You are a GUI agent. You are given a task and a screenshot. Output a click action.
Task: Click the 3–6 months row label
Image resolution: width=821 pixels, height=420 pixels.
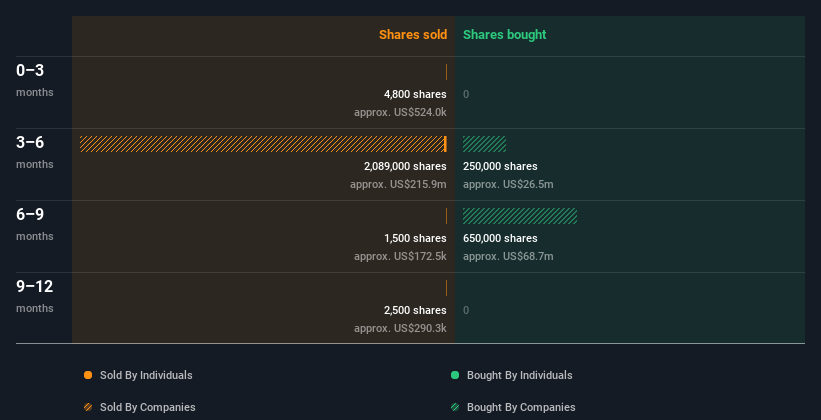[35, 152]
